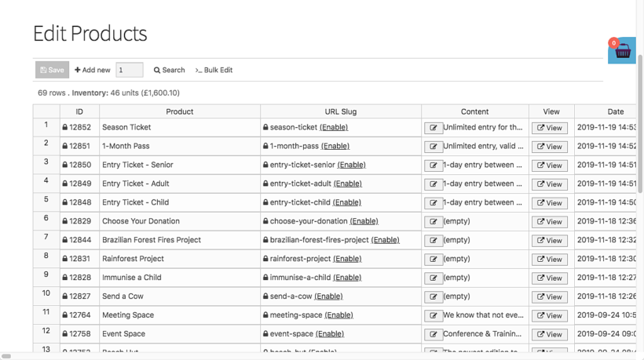The image size is (644, 360).
Task: Click lock icon beside season-ticket slug
Action: [x=265, y=128]
